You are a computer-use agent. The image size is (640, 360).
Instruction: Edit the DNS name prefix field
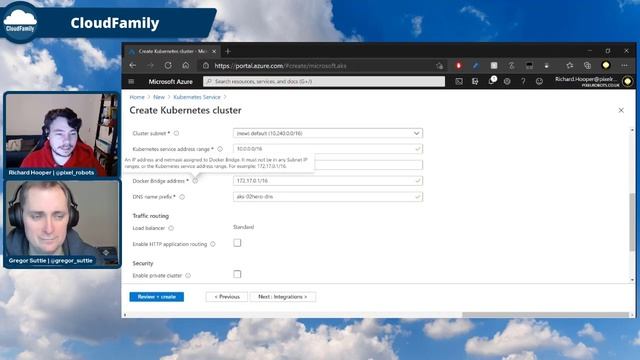(x=328, y=197)
